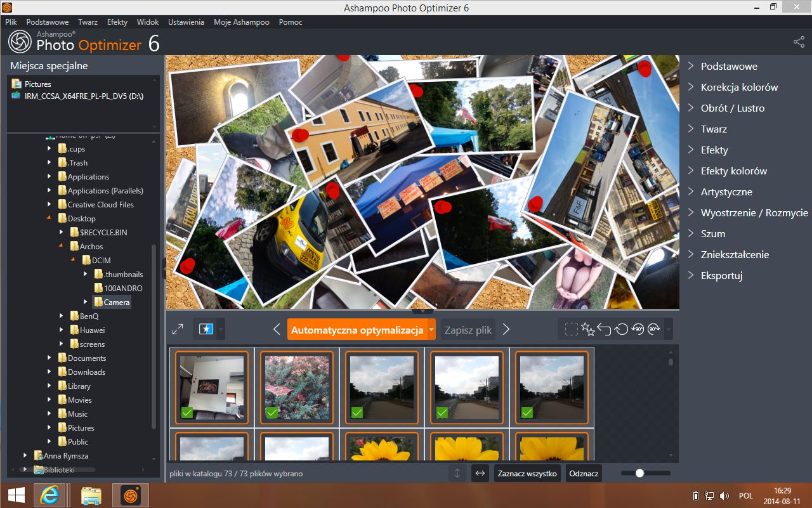The height and width of the screenshot is (508, 812).
Task: Go to the previous image with the left arrow
Action: tap(277, 329)
